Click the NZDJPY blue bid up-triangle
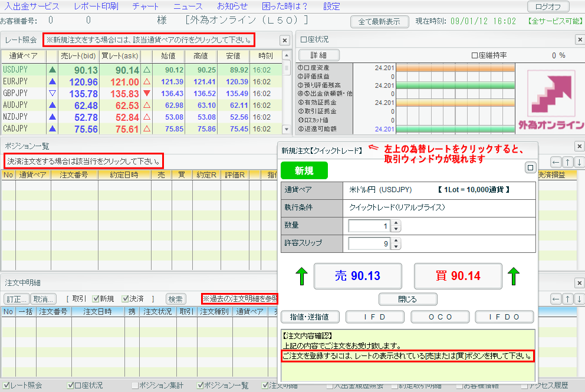Viewport: 585px width, 392px height. click(52, 117)
